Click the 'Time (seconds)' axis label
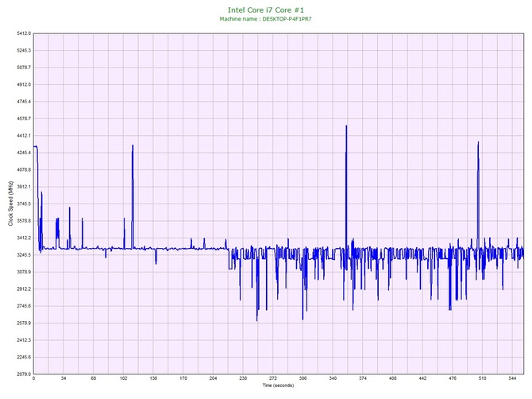Screen dimensions: 532x399 [278, 385]
